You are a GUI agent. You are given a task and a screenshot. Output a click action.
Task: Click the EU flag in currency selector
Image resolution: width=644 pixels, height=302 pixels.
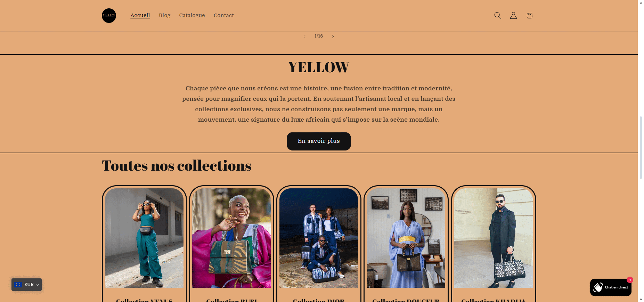[18, 285]
